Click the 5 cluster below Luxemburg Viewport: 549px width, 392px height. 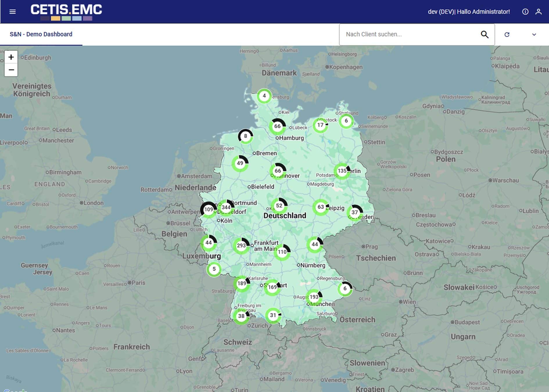point(214,269)
